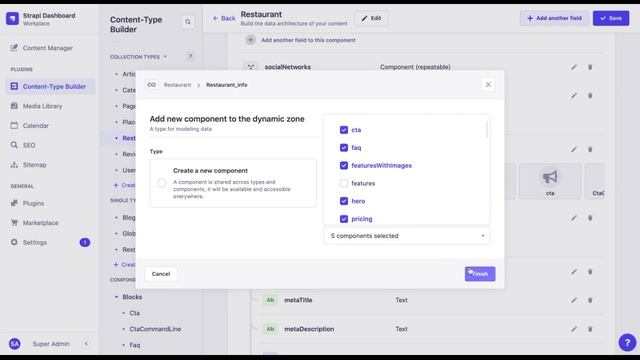Go Back from Restaurant page
640x360 pixels.
(x=224, y=18)
